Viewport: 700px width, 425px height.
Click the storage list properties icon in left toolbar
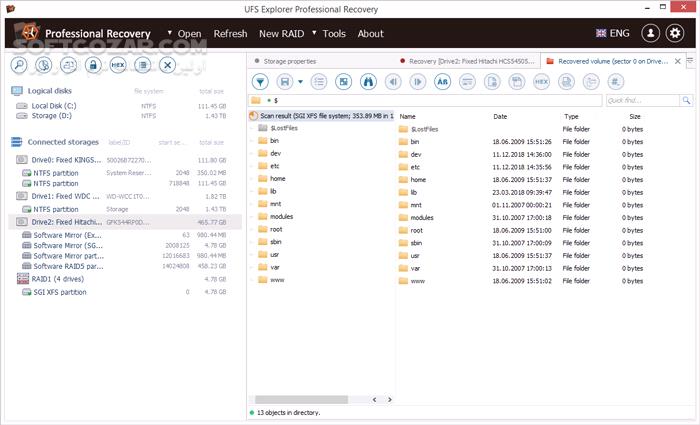(143, 65)
